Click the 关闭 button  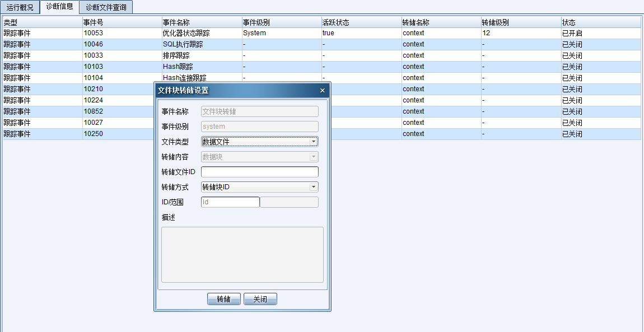260,298
